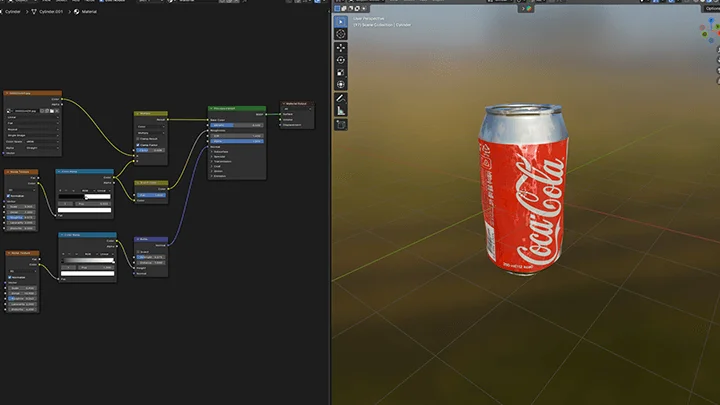
Task: Activate the 3D Cursor tool
Action: click(x=340, y=34)
